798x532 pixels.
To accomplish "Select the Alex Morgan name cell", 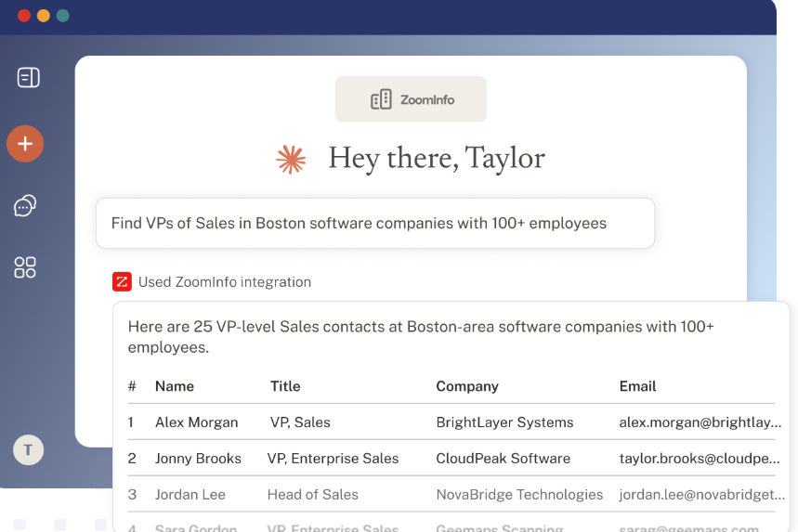I will click(x=196, y=422).
